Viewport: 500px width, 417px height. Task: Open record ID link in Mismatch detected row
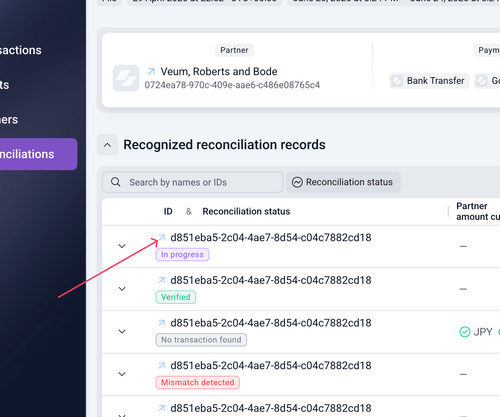271,365
